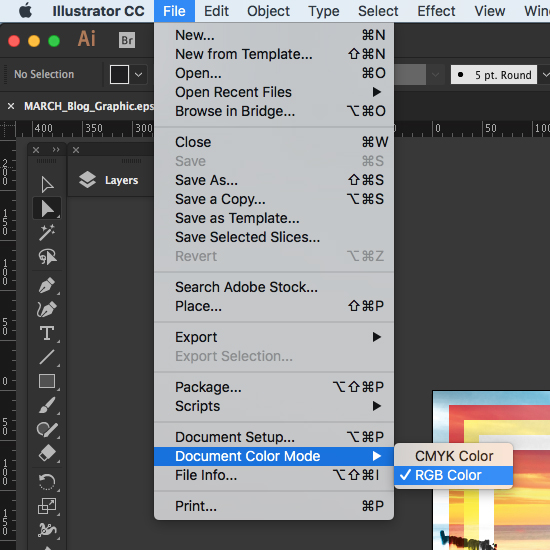Select the Curvature tool

[x=47, y=309]
